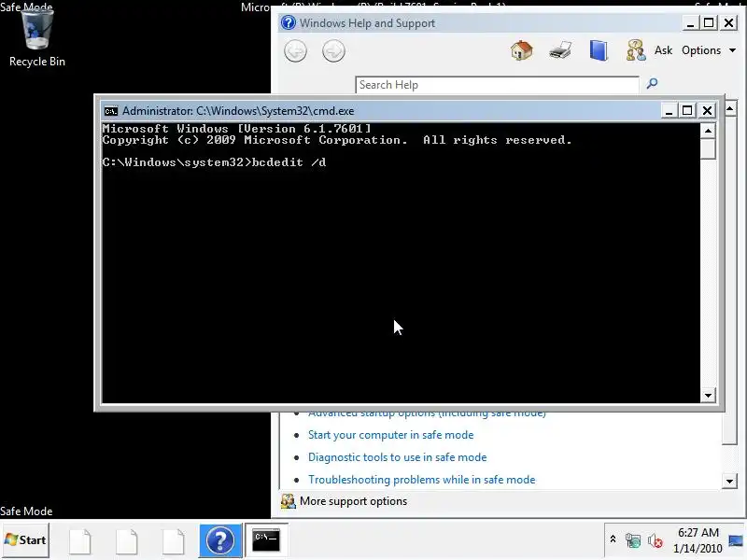Minimize the Windows Help and Support window

[x=690, y=22]
